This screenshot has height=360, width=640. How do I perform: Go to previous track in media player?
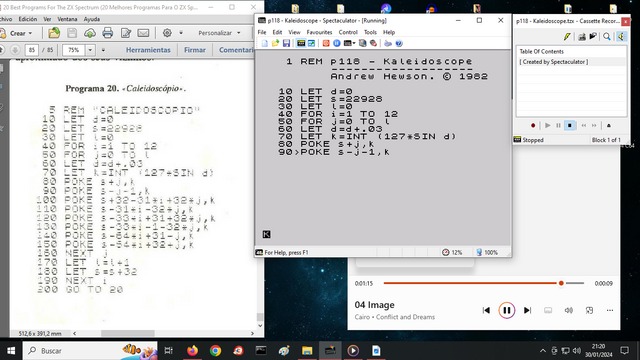tap(486, 311)
